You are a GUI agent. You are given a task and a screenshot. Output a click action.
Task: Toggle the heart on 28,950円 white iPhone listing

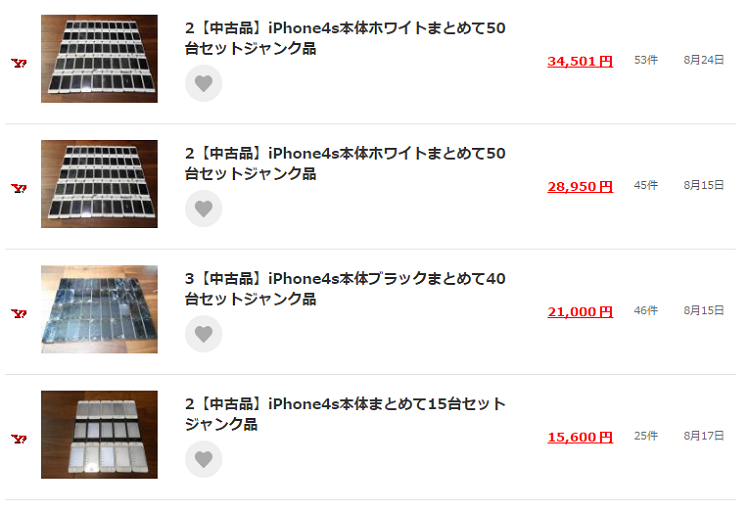tap(203, 209)
